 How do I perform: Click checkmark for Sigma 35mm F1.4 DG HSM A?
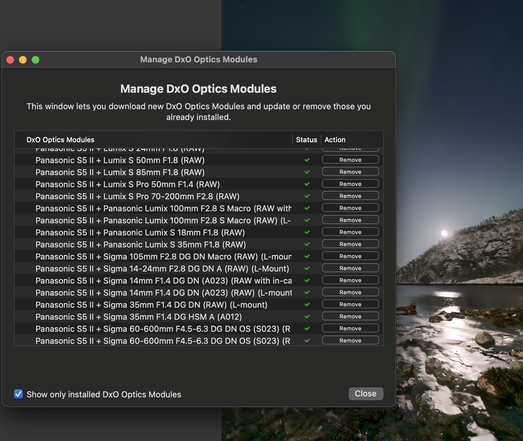click(307, 317)
